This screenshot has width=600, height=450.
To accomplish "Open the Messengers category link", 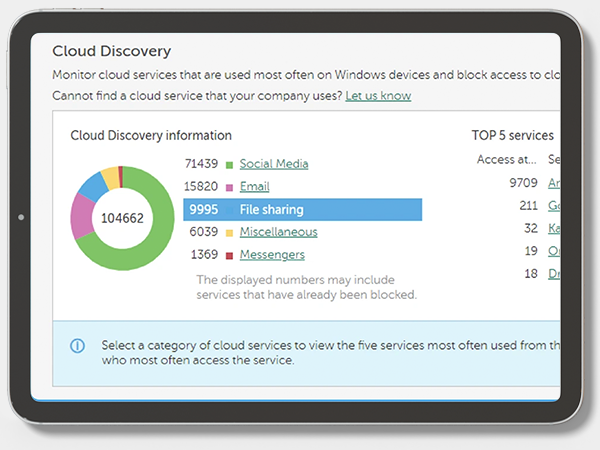I will (272, 254).
